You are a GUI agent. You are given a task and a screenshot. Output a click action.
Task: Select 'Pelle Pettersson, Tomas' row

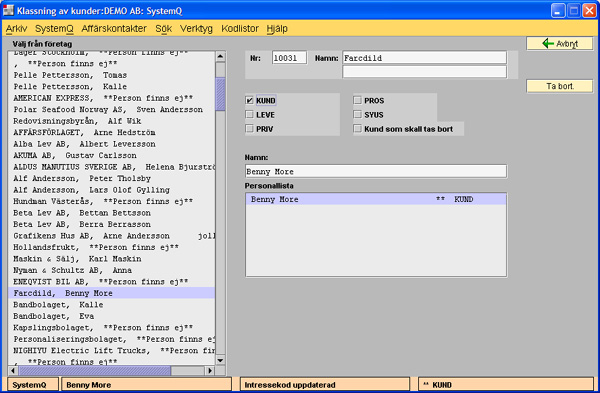(x=112, y=75)
